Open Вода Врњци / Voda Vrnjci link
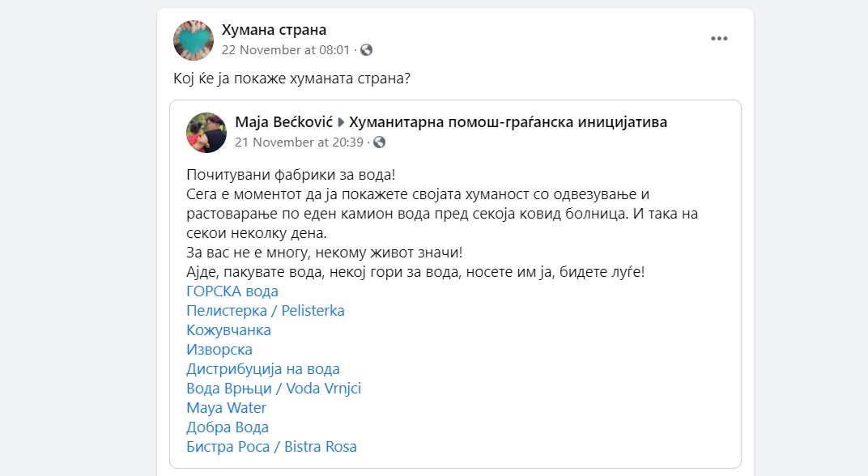The height and width of the screenshot is (476, 868). point(274,389)
